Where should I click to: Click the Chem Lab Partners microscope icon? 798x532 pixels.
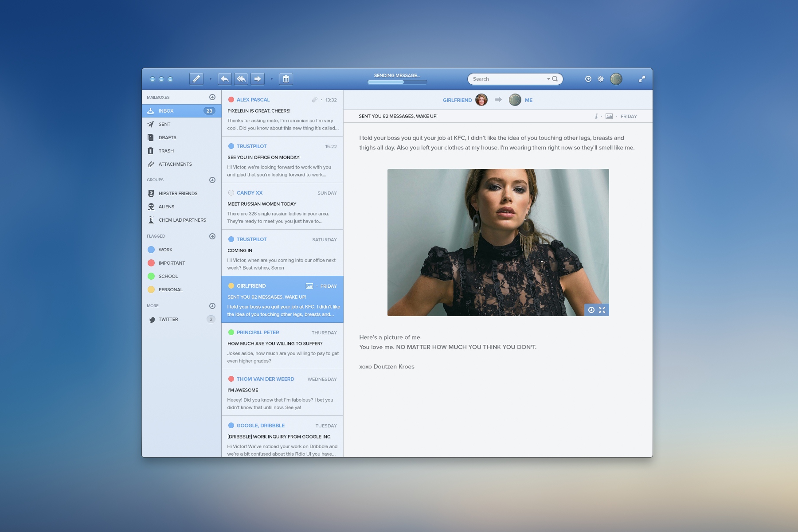151,220
